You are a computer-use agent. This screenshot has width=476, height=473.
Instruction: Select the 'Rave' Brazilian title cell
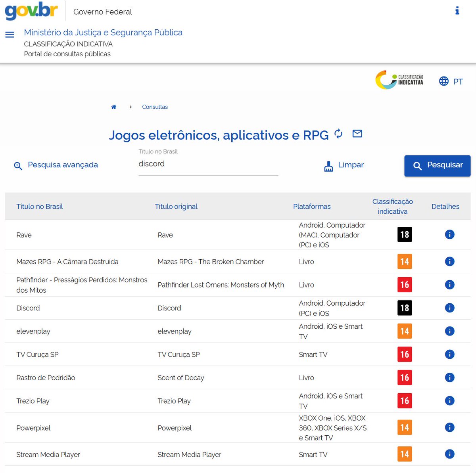(x=24, y=235)
